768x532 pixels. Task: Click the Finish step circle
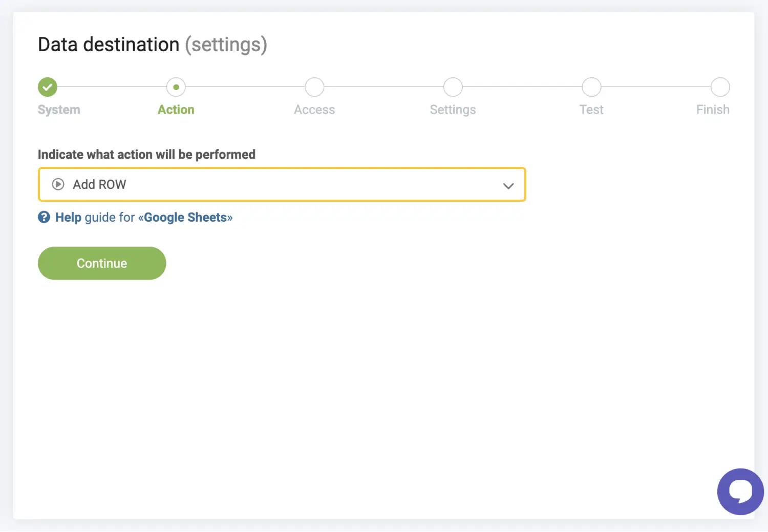720,87
